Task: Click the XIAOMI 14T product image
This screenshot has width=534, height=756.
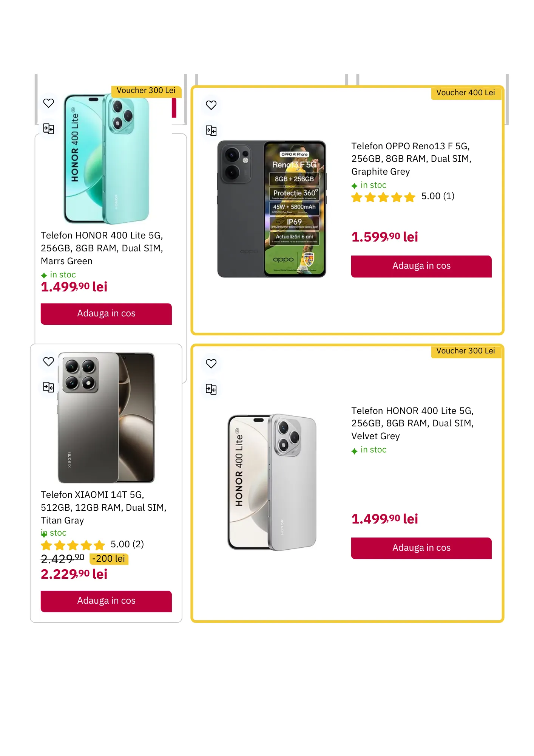Action: [106, 418]
